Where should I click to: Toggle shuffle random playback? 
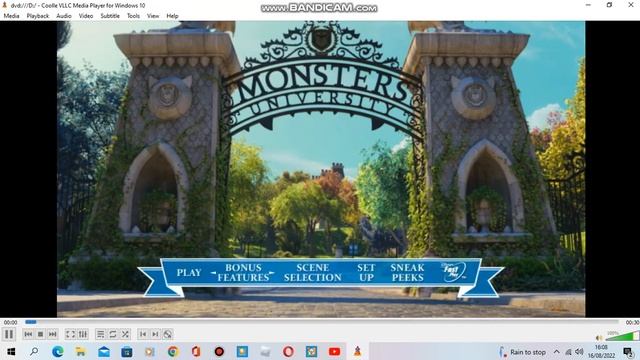click(x=125, y=334)
